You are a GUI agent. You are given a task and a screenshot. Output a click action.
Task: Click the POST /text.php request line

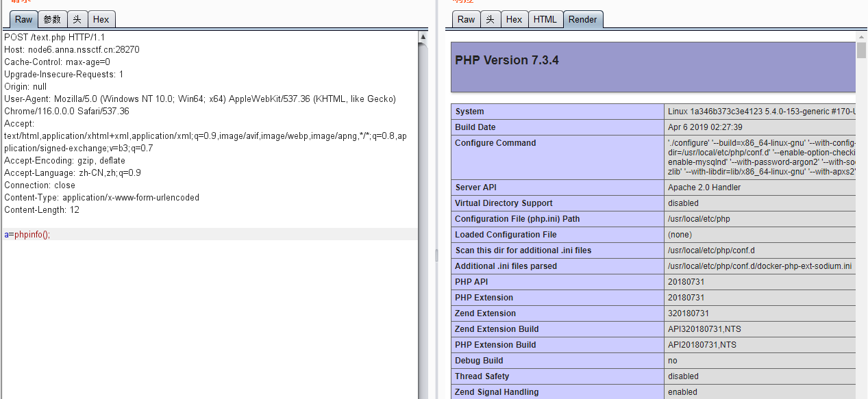click(x=55, y=38)
